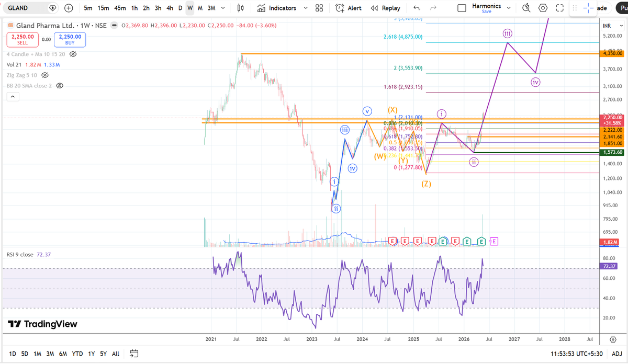Viewport: 628px width, 364px height.
Task: Open the dropdown badge inside the symbol box
Action: [52, 8]
